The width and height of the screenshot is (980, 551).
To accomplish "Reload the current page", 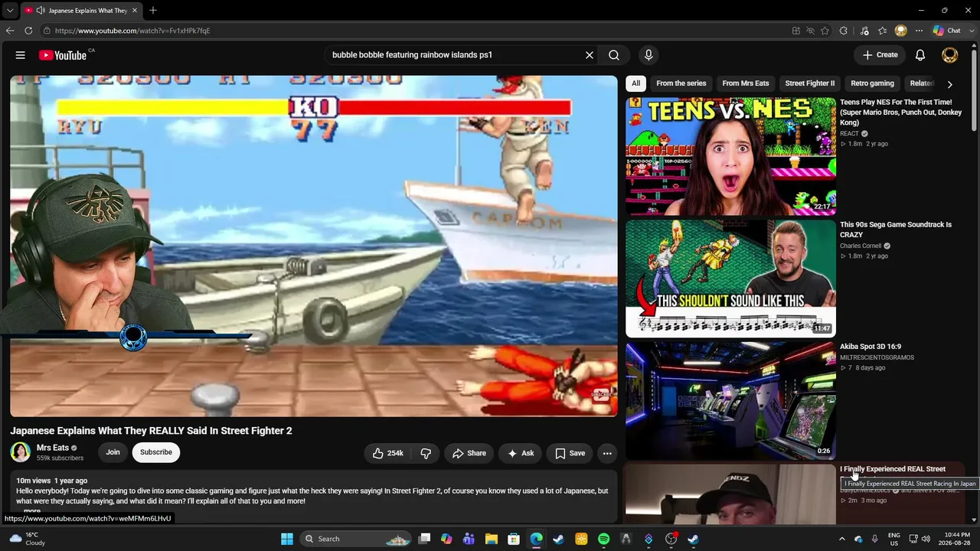I will click(x=28, y=31).
